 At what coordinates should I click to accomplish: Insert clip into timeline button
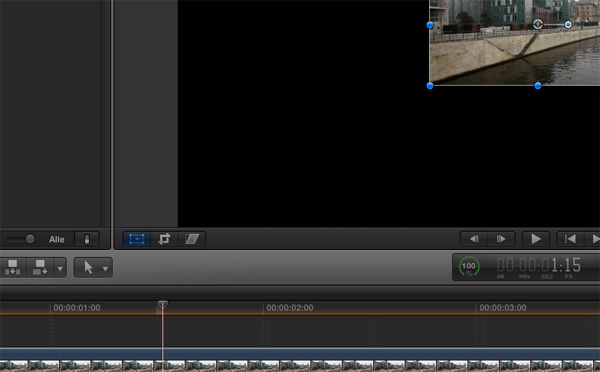point(13,267)
